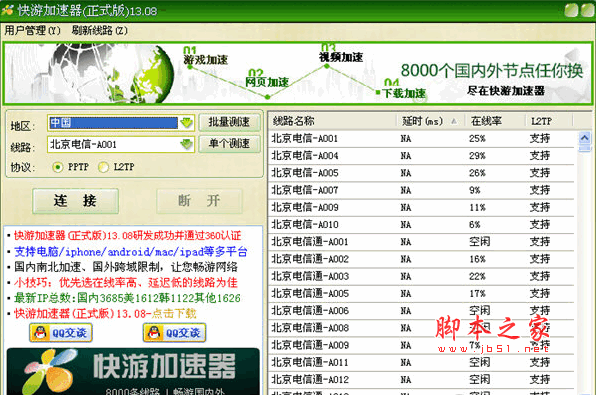Click the 快游加速器 logo banner at bottom

(x=133, y=371)
